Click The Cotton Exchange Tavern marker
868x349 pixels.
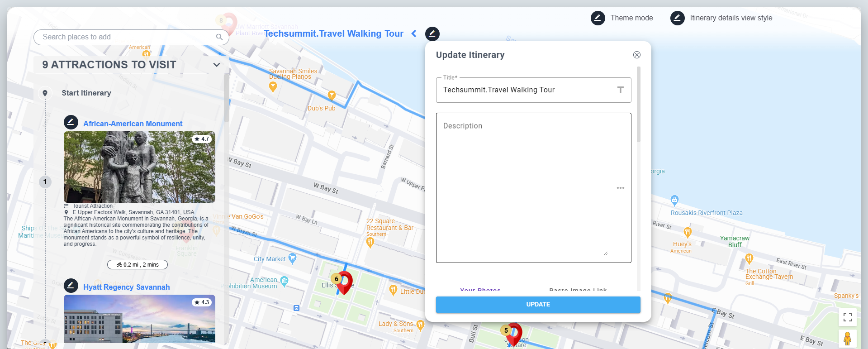click(749, 259)
